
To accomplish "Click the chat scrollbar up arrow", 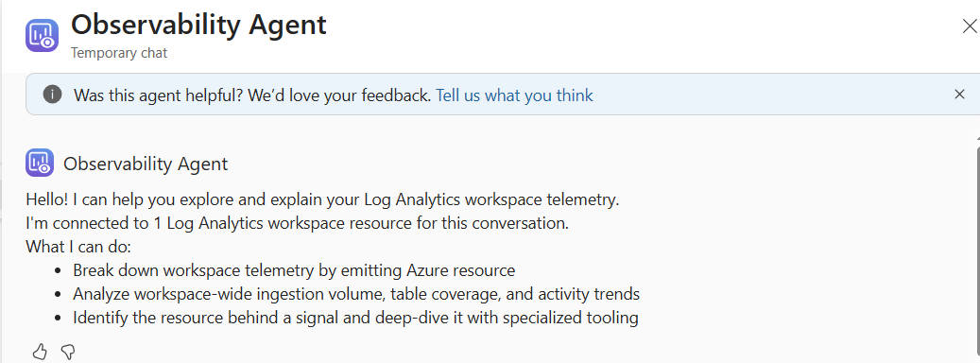I will 977,137.
